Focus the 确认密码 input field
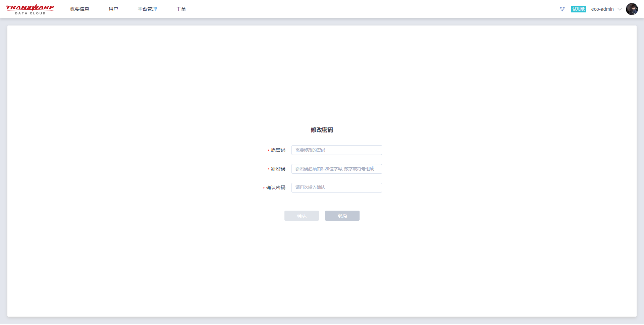The image size is (644, 325). [x=337, y=187]
